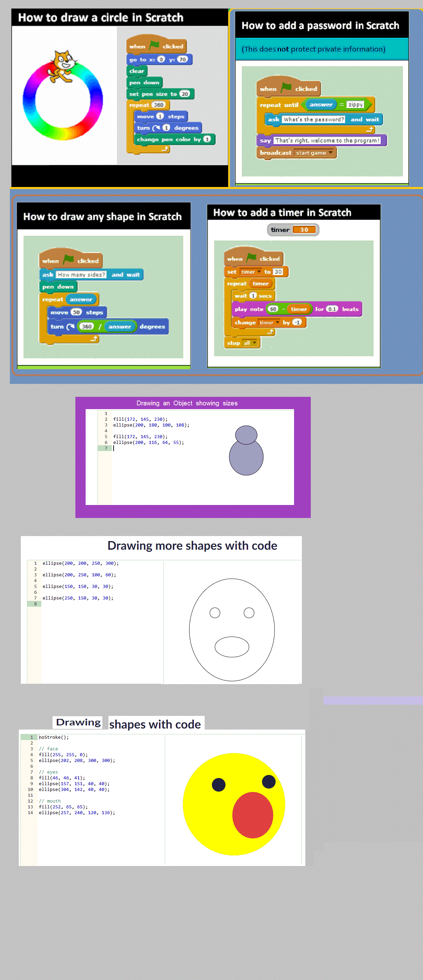Click the code line 'ellipse(304, 142, 40, 40);'
Screen dimensions: 423x980
click(x=74, y=789)
